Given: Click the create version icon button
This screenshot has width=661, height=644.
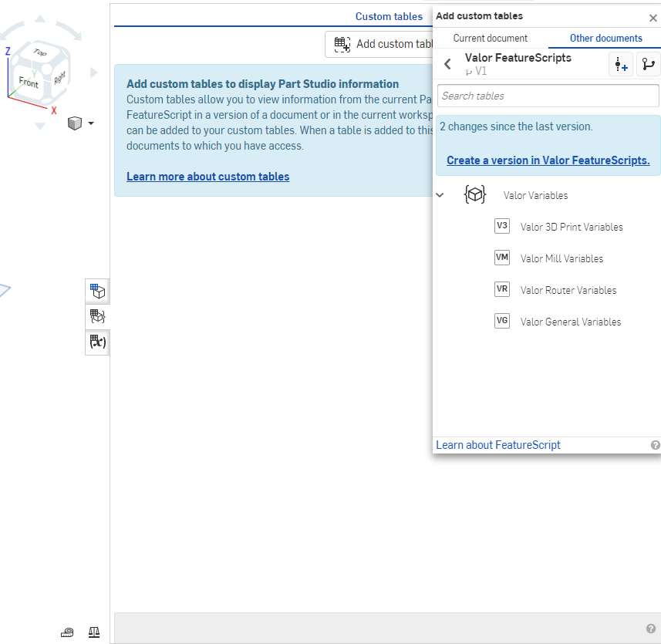Looking at the screenshot, I should coord(621,65).
